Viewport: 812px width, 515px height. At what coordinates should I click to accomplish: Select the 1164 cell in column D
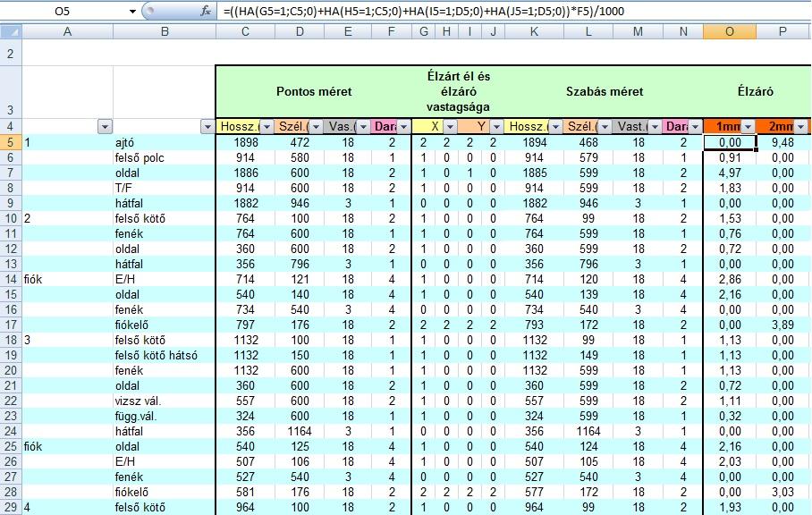[x=300, y=431]
